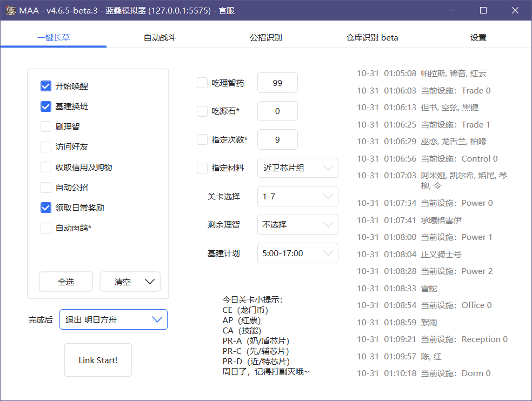Open the 完成后 dropdown 退出 明日方舟
The image size is (532, 401).
coord(114,319)
